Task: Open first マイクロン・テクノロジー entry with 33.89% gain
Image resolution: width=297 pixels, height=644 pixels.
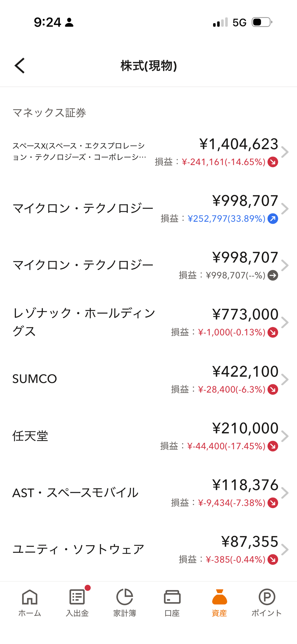Action: (x=148, y=209)
